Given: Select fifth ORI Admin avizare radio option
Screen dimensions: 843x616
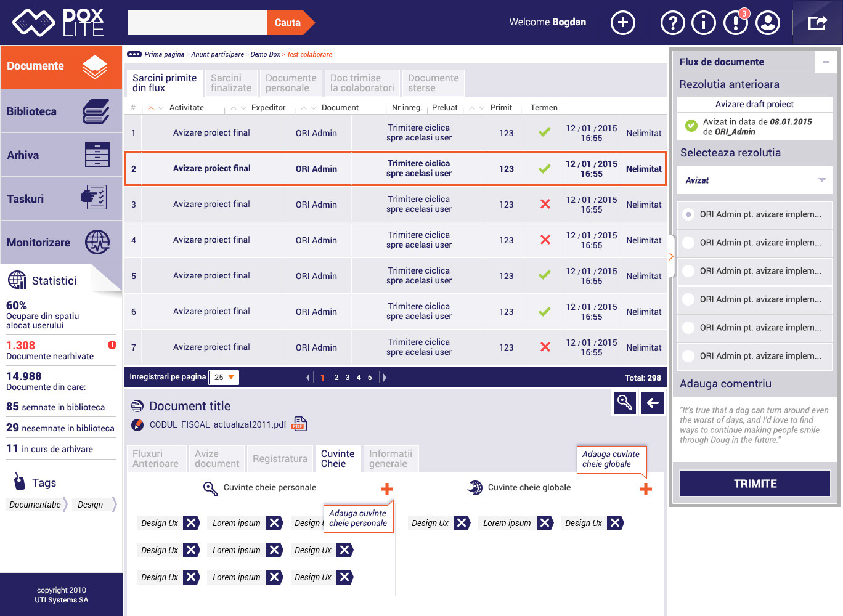Looking at the screenshot, I should click(689, 328).
